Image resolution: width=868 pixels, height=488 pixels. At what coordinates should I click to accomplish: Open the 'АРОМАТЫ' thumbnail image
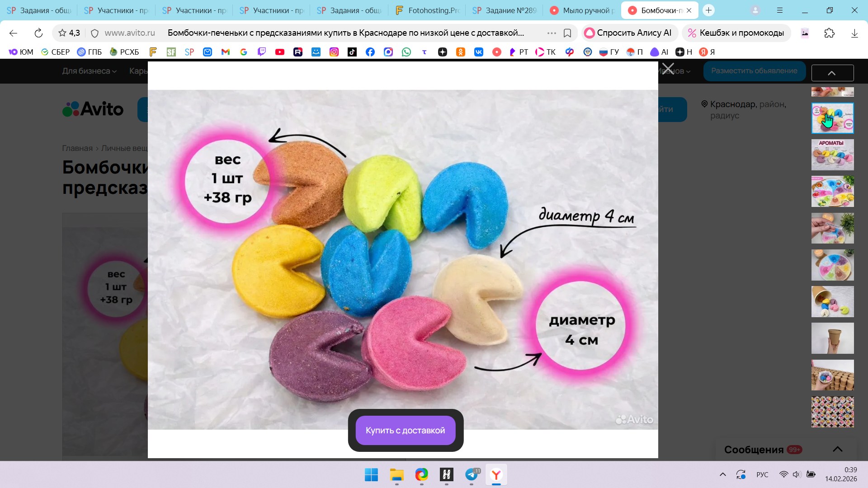(x=832, y=155)
